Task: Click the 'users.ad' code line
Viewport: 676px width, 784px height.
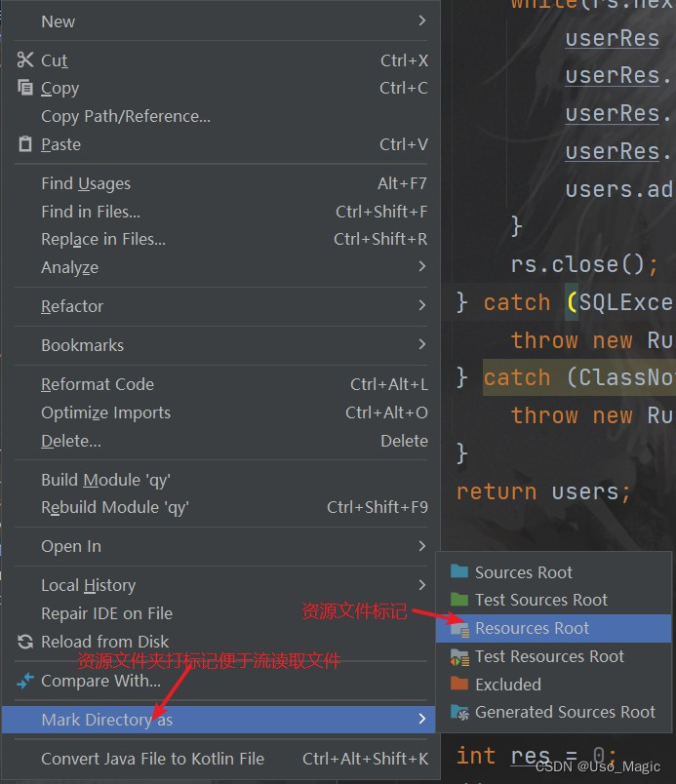Action: tap(619, 190)
